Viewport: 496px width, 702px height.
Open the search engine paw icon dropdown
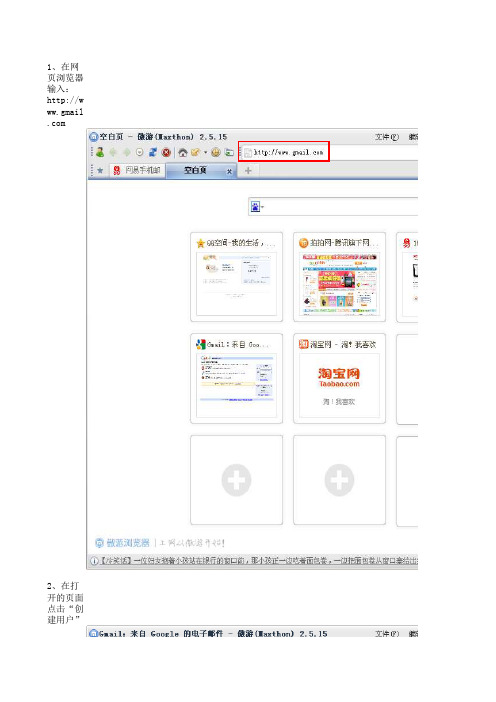click(257, 206)
